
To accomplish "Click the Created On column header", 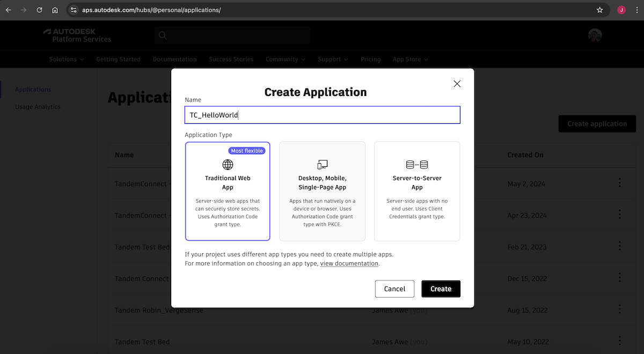I will [x=525, y=155].
